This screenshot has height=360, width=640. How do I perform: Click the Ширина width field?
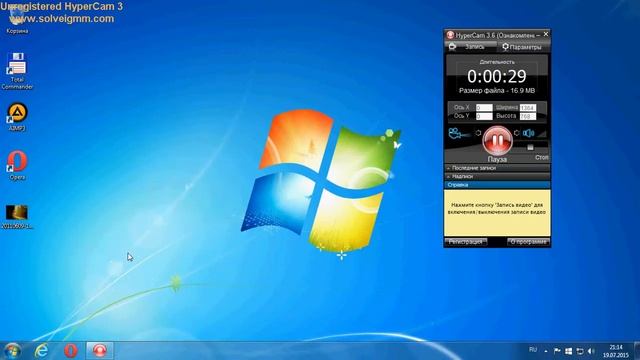click(x=527, y=108)
